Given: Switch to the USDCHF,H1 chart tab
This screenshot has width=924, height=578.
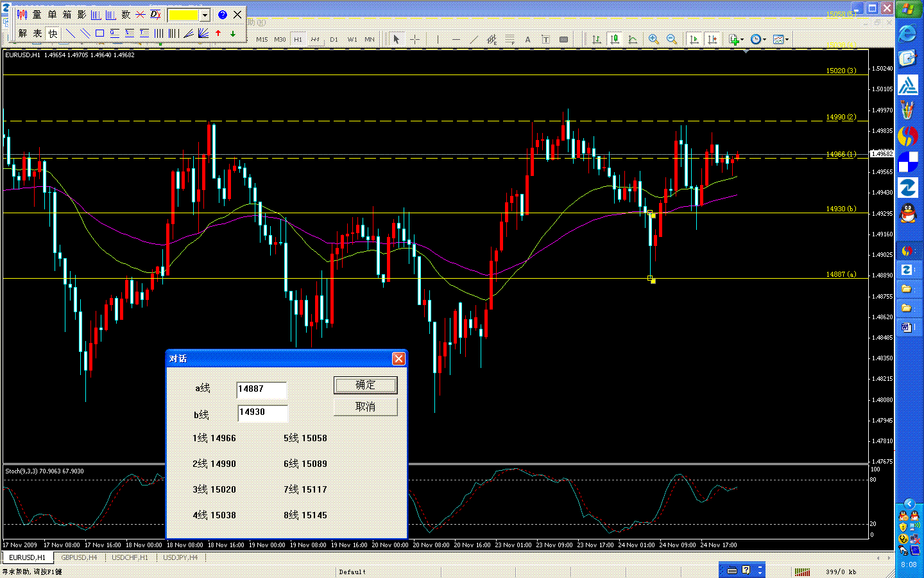Looking at the screenshot, I should pyautogui.click(x=130, y=557).
